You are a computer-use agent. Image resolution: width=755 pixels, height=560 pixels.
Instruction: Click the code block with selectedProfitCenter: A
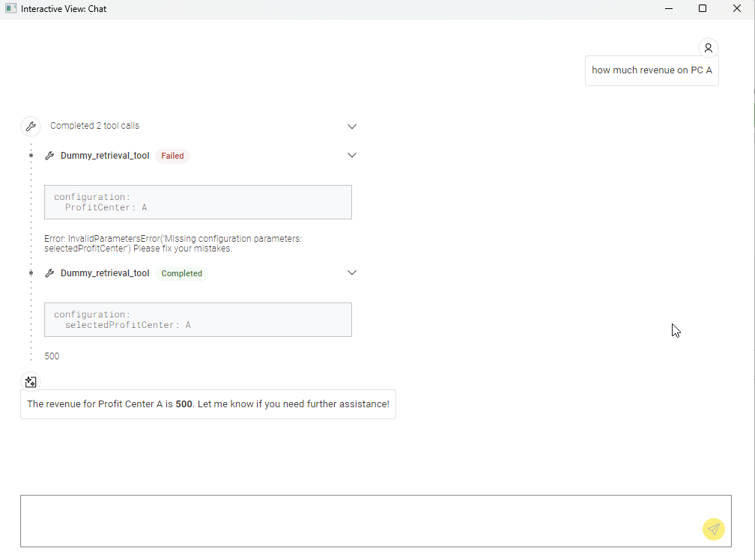click(198, 320)
